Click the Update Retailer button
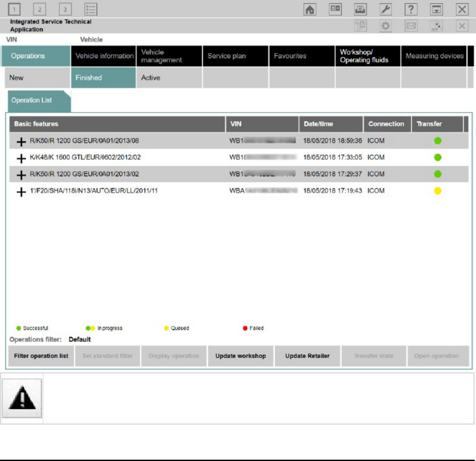The image size is (476, 461). point(307,356)
